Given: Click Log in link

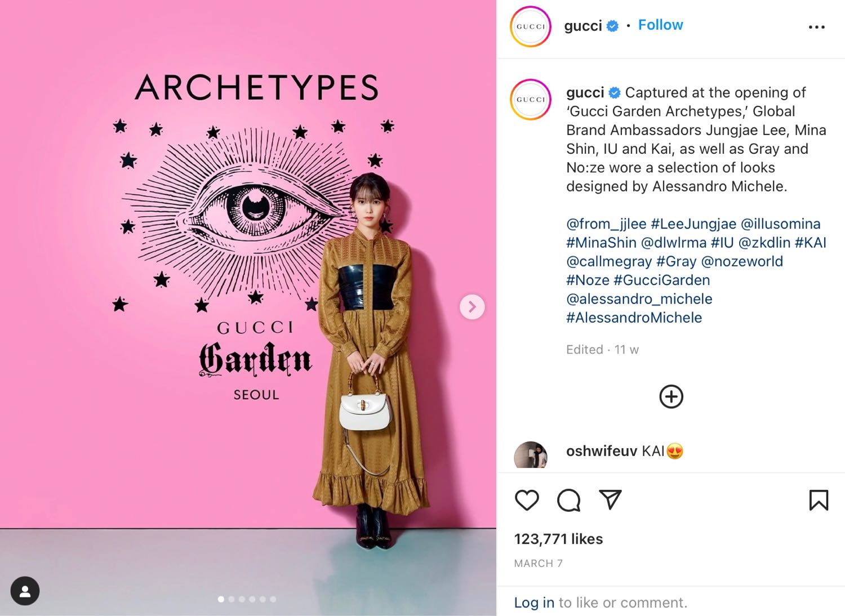Looking at the screenshot, I should pos(534,602).
